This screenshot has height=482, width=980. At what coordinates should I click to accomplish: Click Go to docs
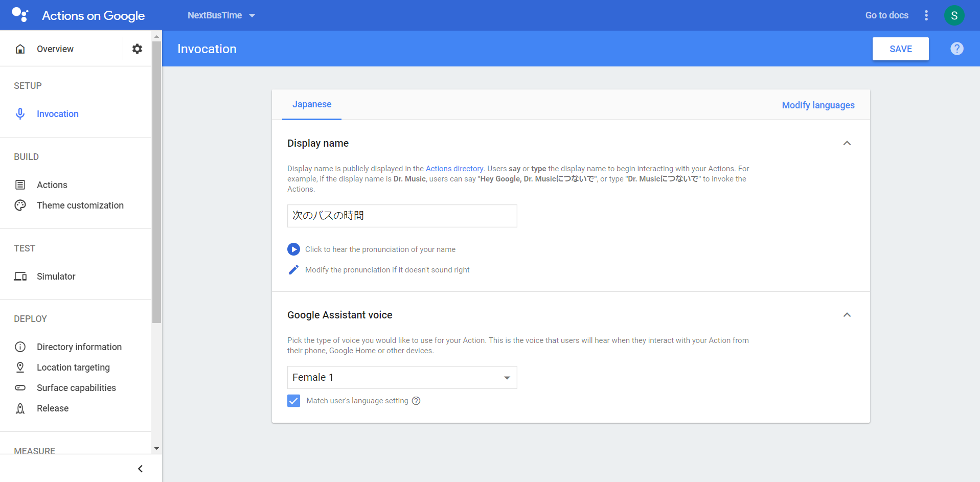(887, 15)
